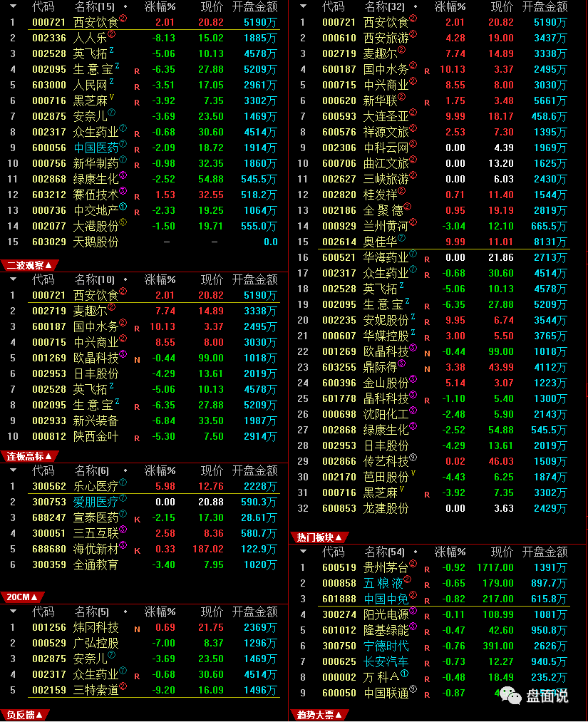Screen dimensions: 588x722
Task: Click the circled 9 badge beside 传艺科技
Action: (x=413, y=458)
